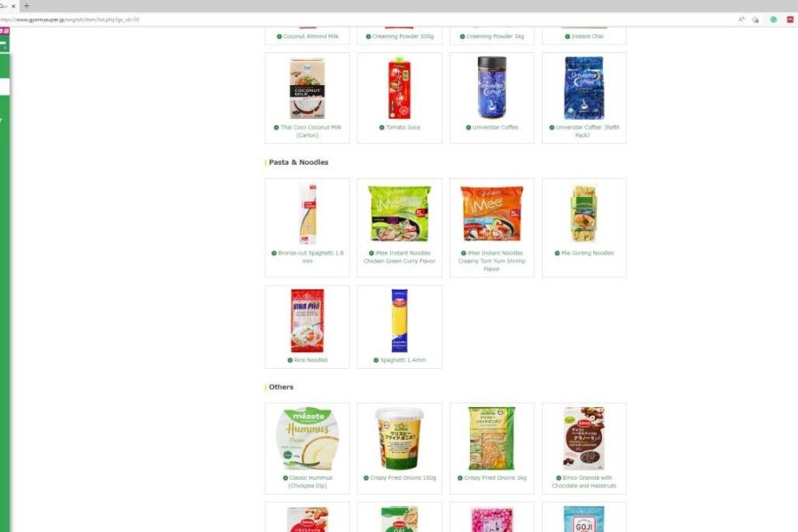Click the favorites star icon in address bar
Image resolution: width=798 pixels, height=532 pixels.
(755, 20)
